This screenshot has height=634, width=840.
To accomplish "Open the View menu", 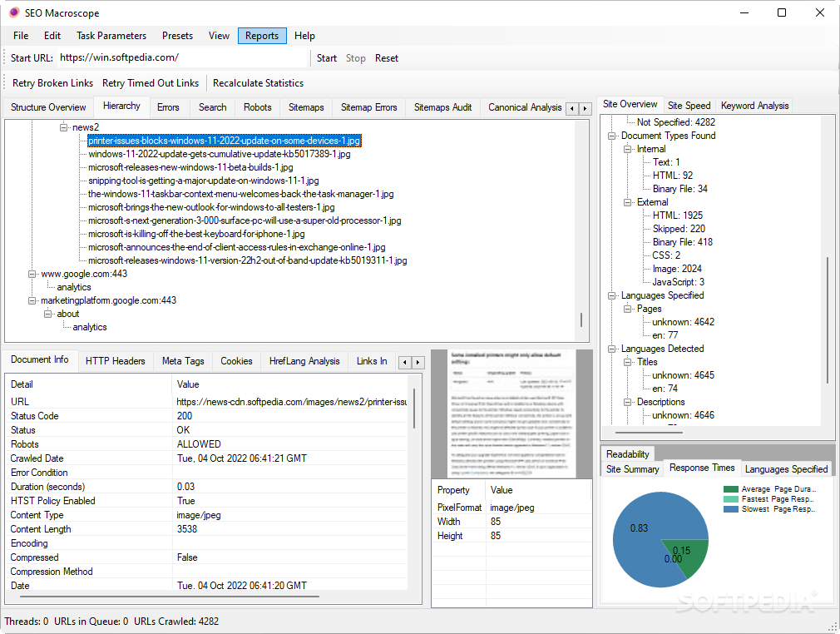I will click(x=219, y=36).
